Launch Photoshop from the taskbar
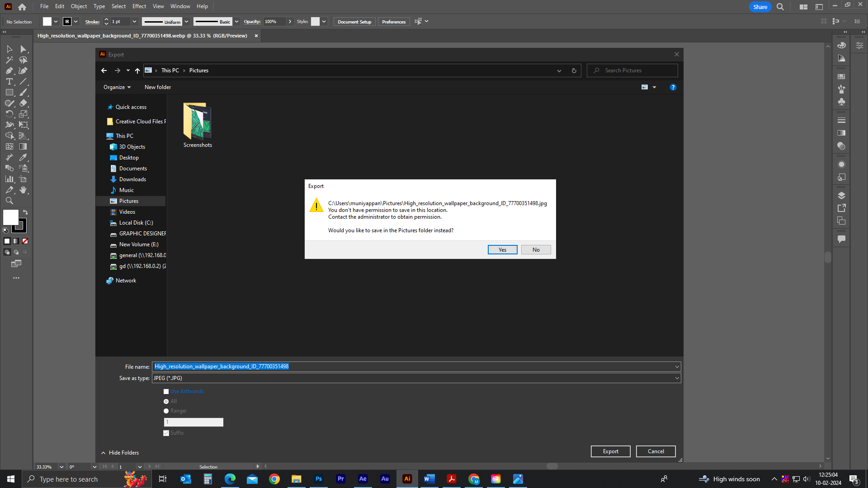 point(319,479)
